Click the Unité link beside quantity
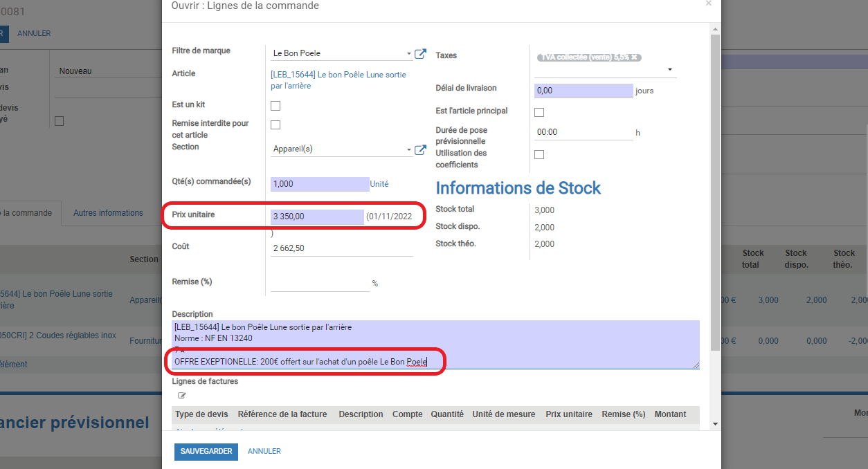 coord(379,184)
